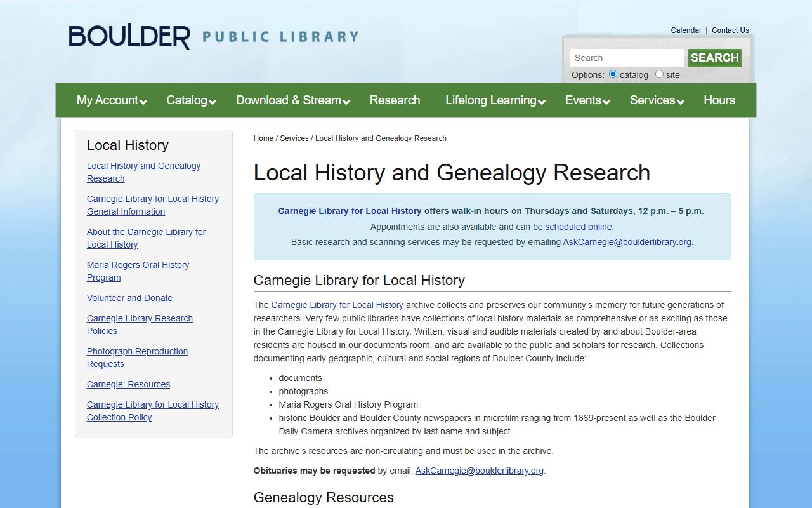Open the Hours menu item
Viewport: 812px width, 508px height.
(x=719, y=100)
